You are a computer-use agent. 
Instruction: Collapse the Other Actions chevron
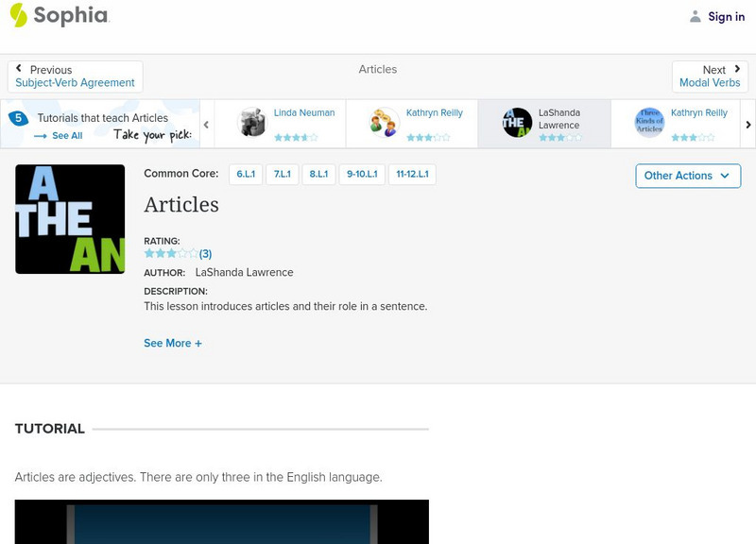(x=724, y=176)
